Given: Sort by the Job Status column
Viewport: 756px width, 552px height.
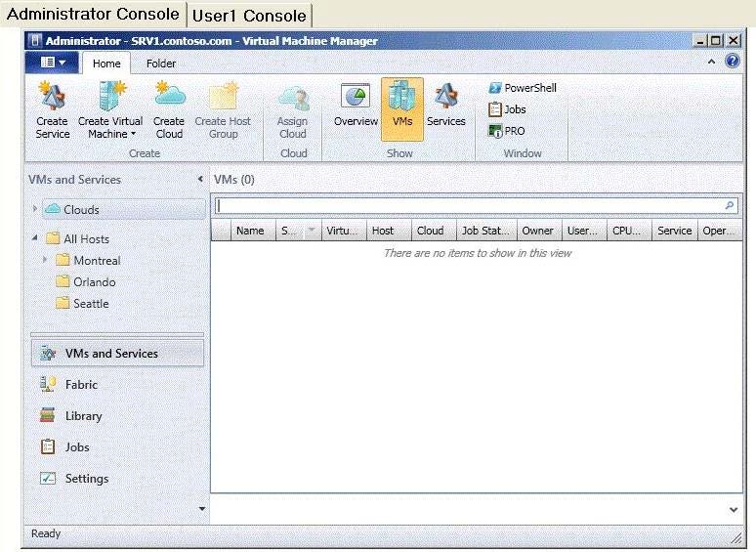Looking at the screenshot, I should coord(486,231).
